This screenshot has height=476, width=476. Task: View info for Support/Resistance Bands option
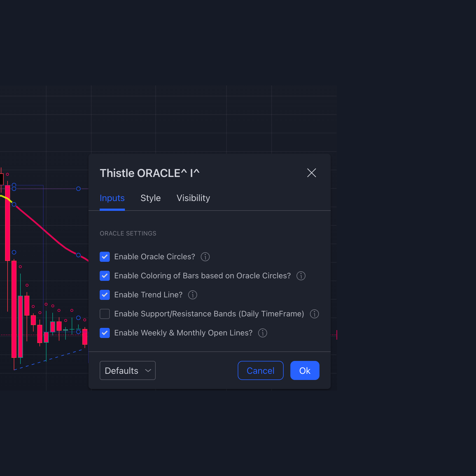pyautogui.click(x=314, y=314)
